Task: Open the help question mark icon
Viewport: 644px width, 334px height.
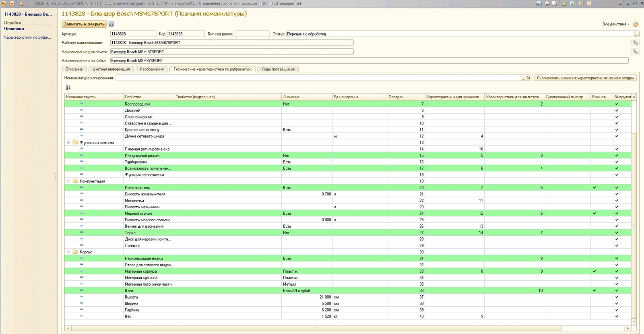Action: point(636,24)
